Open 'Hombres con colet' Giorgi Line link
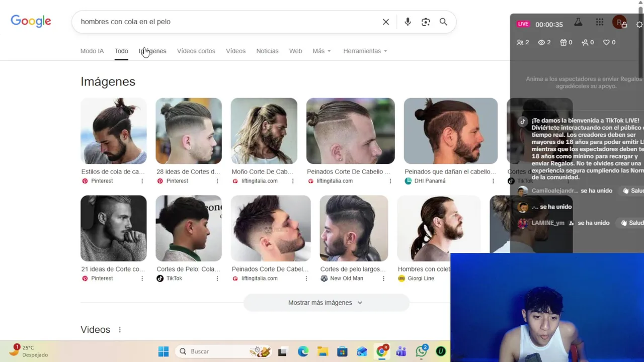 (x=424, y=269)
